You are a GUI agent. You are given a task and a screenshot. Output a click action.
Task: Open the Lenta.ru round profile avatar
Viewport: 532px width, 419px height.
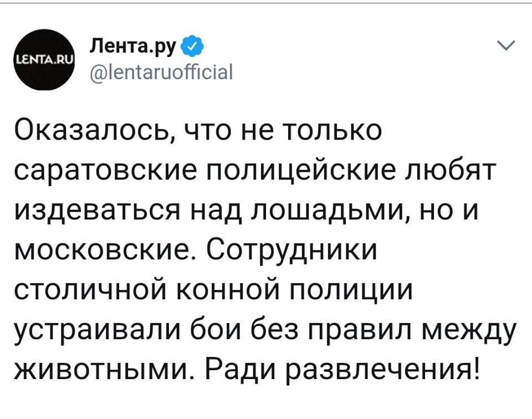(x=46, y=60)
